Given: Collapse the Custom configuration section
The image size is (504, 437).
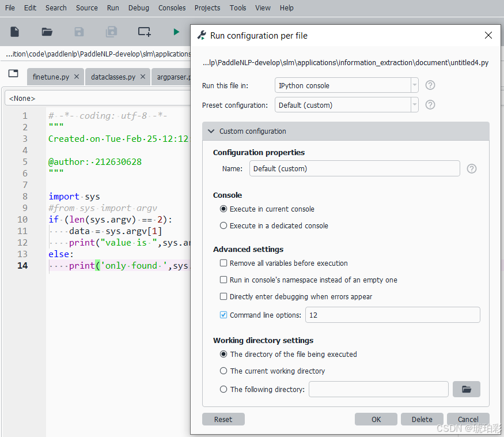Looking at the screenshot, I should click(346, 131).
